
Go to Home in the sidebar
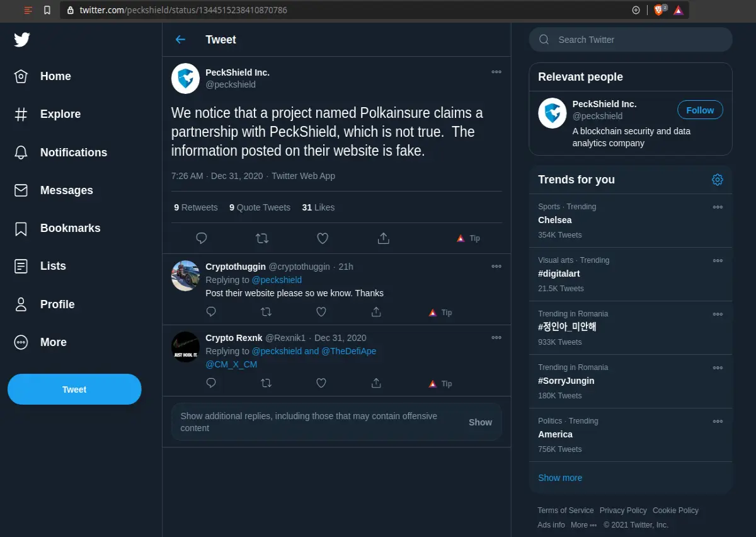click(x=42, y=76)
